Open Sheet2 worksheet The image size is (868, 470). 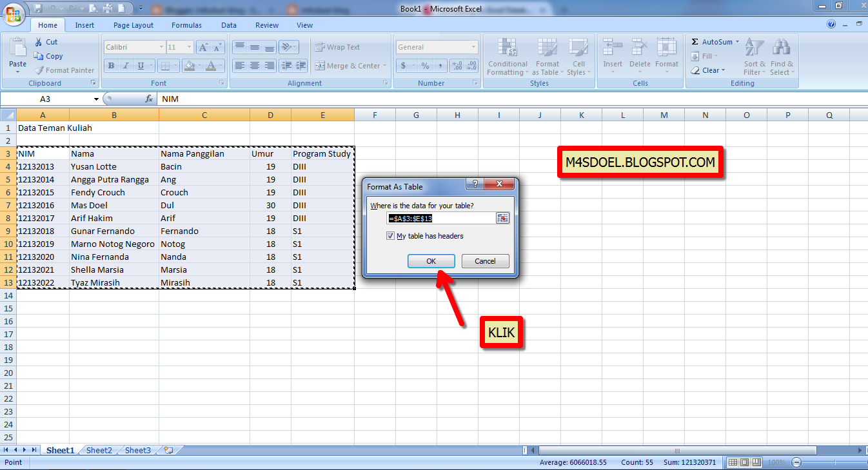[x=99, y=450]
